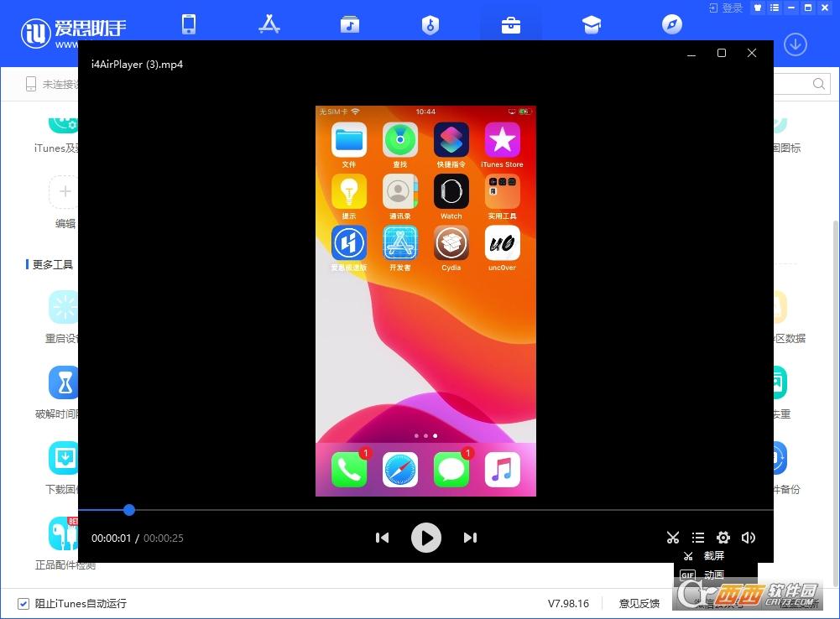This screenshot has width=840, height=619.
Task: Open the compass browser icon in header
Action: pos(672,24)
